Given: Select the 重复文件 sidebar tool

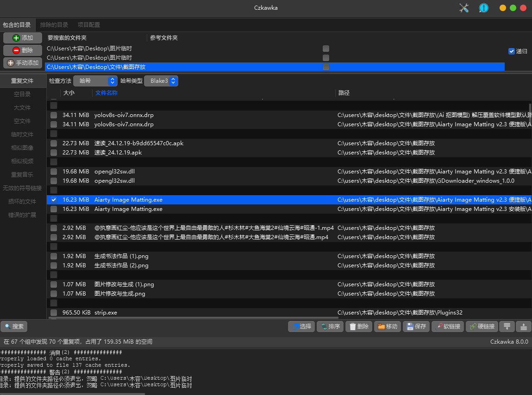Looking at the screenshot, I should coord(22,80).
